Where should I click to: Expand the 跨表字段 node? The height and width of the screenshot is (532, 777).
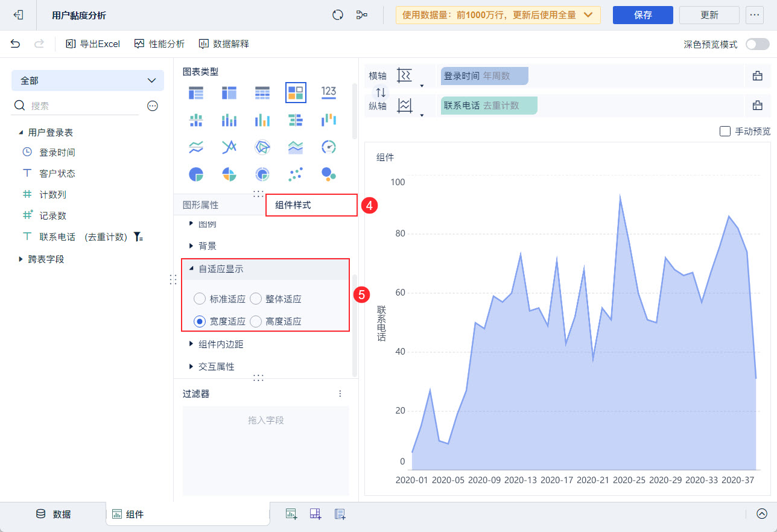pos(21,259)
